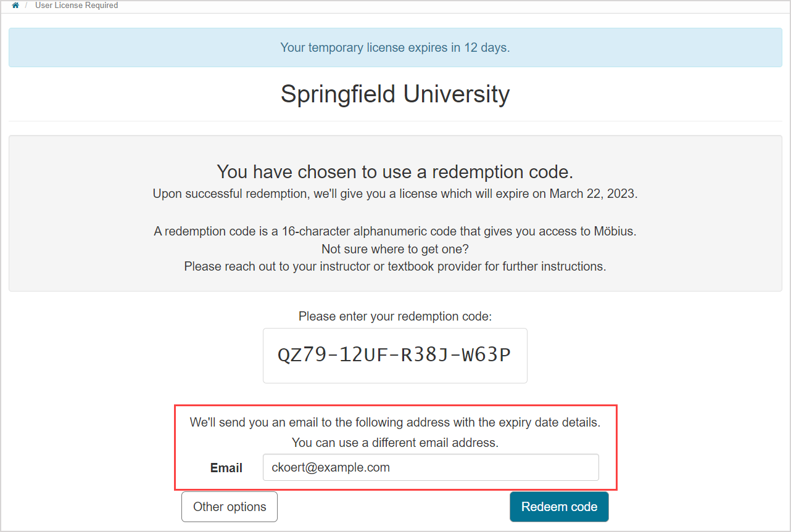791x532 pixels.
Task: Click the instructor or textbook provider sentence
Action: click(x=395, y=266)
